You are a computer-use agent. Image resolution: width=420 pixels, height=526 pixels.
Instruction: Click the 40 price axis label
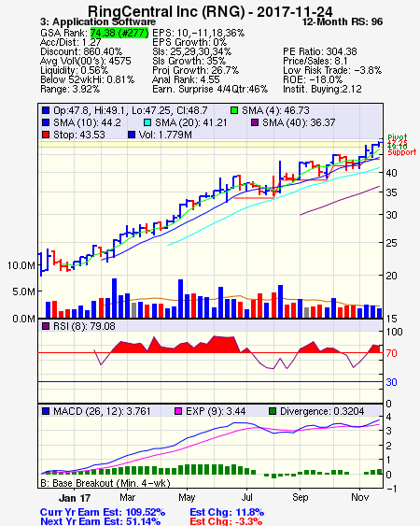click(x=391, y=173)
